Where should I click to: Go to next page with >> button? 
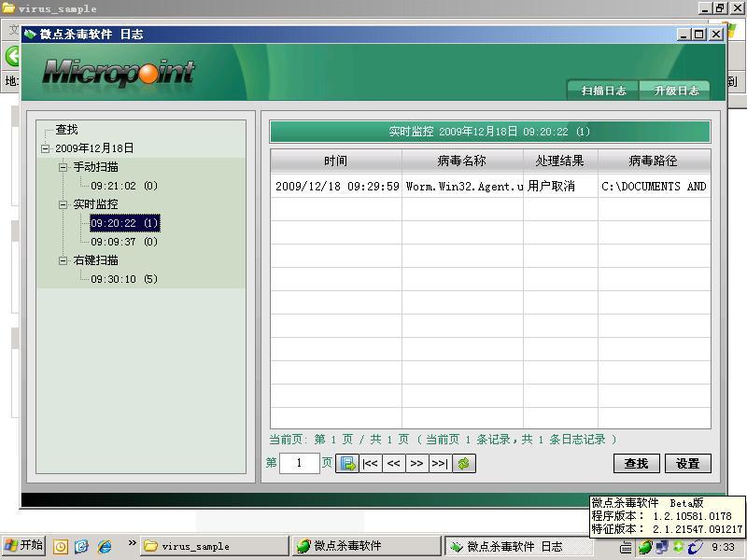[416, 463]
